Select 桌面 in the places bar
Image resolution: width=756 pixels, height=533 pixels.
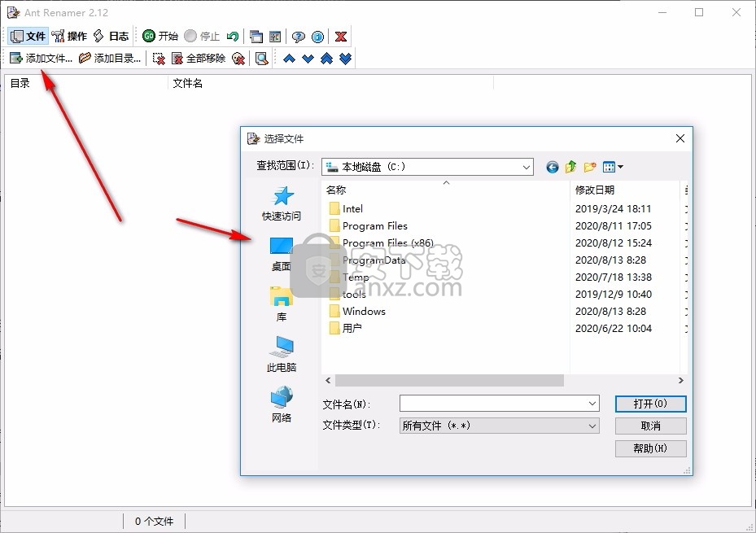282,254
